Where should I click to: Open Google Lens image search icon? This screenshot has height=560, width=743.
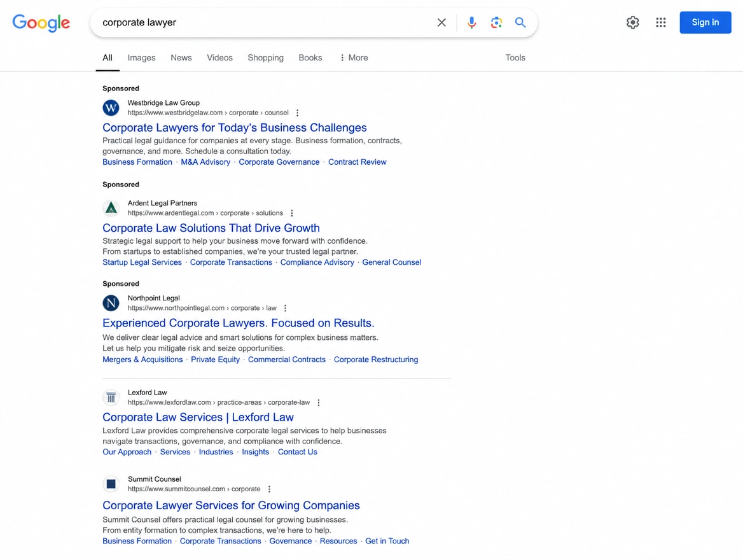pos(496,22)
